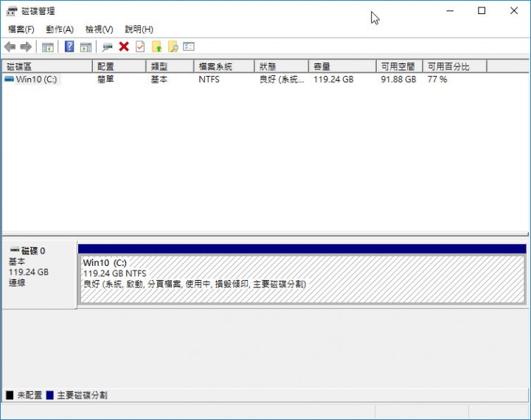Click the 未配置 legend label
Viewport: 531px width, 420px height.
coord(29,395)
